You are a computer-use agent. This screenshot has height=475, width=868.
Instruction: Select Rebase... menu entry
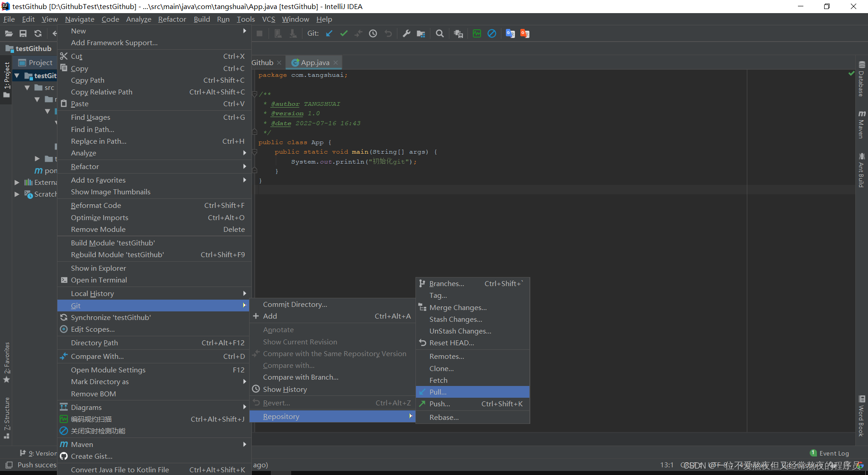coord(472,418)
